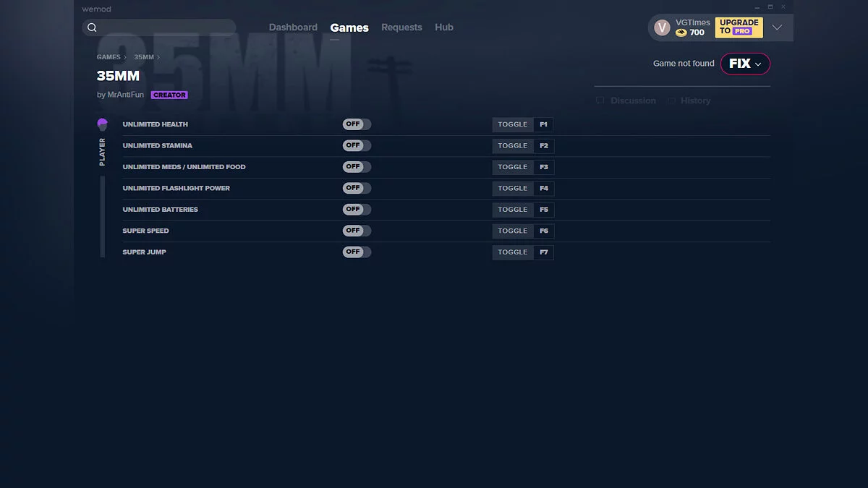The width and height of the screenshot is (868, 488).
Task: Click the F1 key binding
Action: pyautogui.click(x=544, y=124)
